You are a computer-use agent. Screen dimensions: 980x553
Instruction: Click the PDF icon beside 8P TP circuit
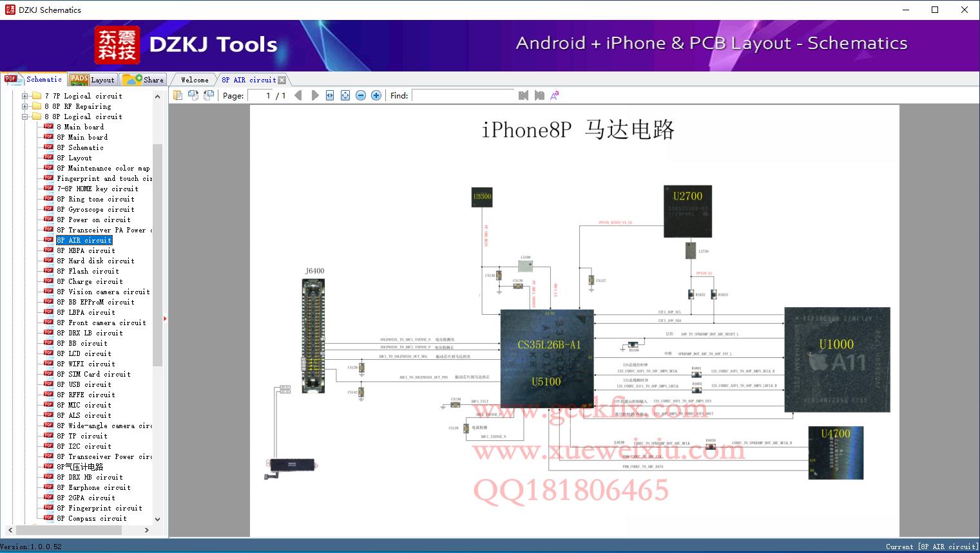click(48, 435)
